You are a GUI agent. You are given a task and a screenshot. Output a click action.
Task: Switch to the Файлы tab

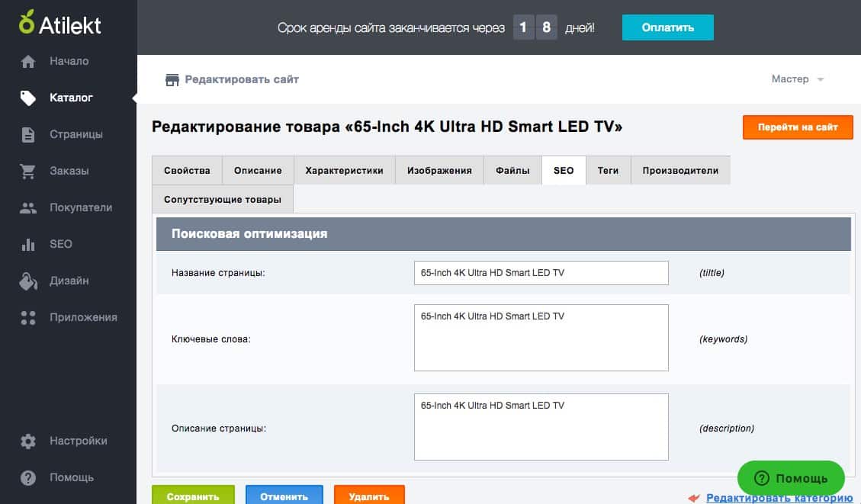point(513,170)
